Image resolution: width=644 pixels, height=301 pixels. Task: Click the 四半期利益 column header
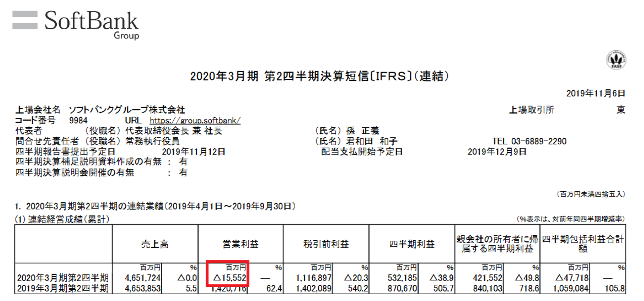click(412, 244)
